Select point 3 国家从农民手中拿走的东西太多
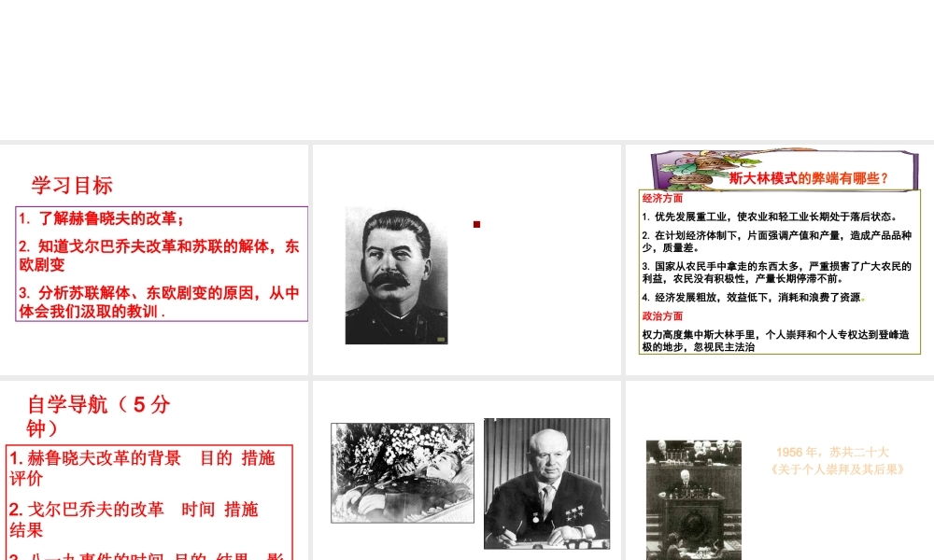Image resolution: width=934 pixels, height=560 pixels. click(777, 272)
